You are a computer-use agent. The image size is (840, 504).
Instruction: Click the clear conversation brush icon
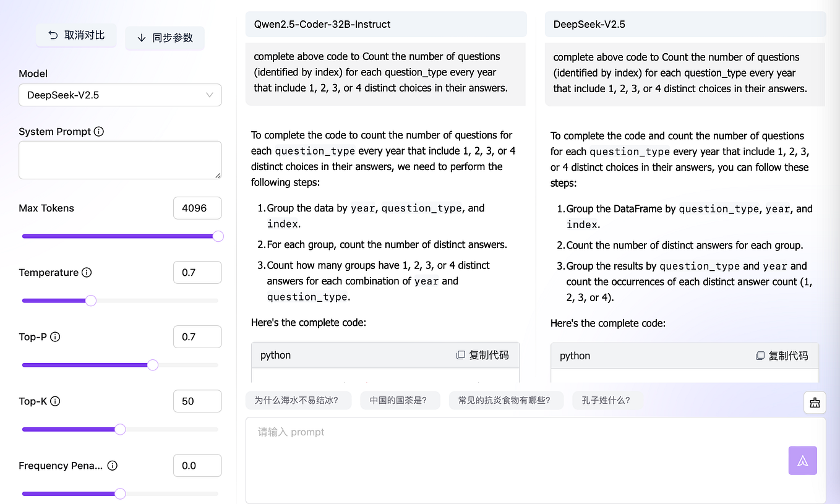815,402
